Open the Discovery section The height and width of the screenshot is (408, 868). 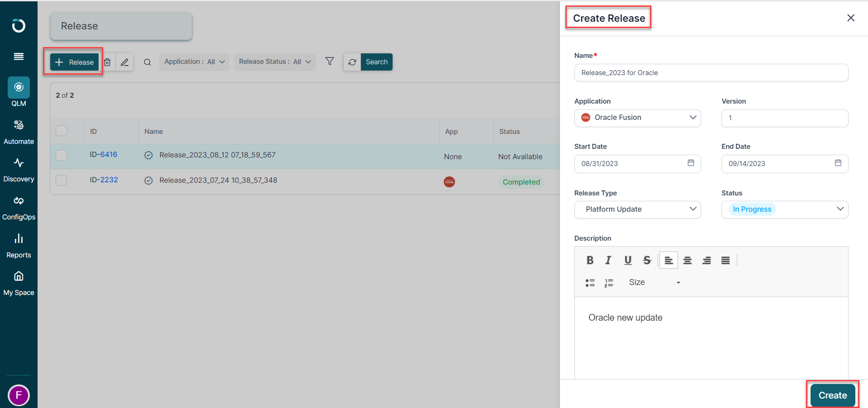pos(19,170)
